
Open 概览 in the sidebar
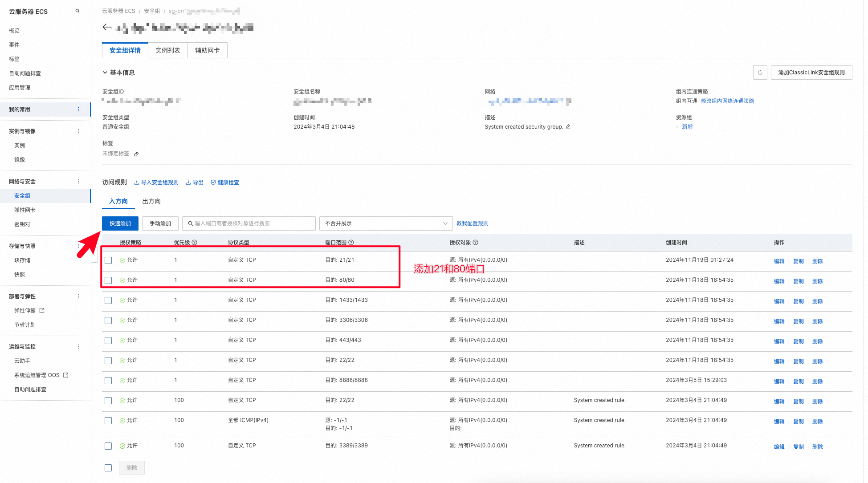14,31
